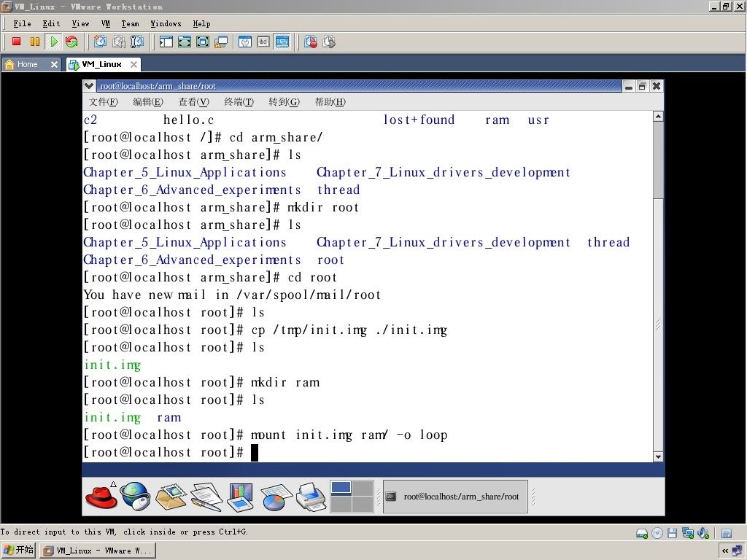Switch to the first workspace in the pager
This screenshot has width=747, height=560.
click(x=341, y=488)
